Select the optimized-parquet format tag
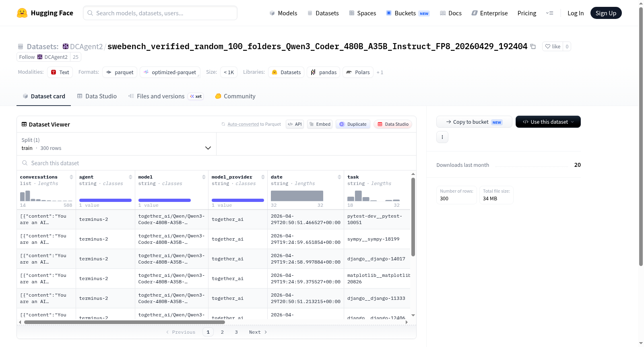Screen dimensions: 644x347 click(170, 72)
